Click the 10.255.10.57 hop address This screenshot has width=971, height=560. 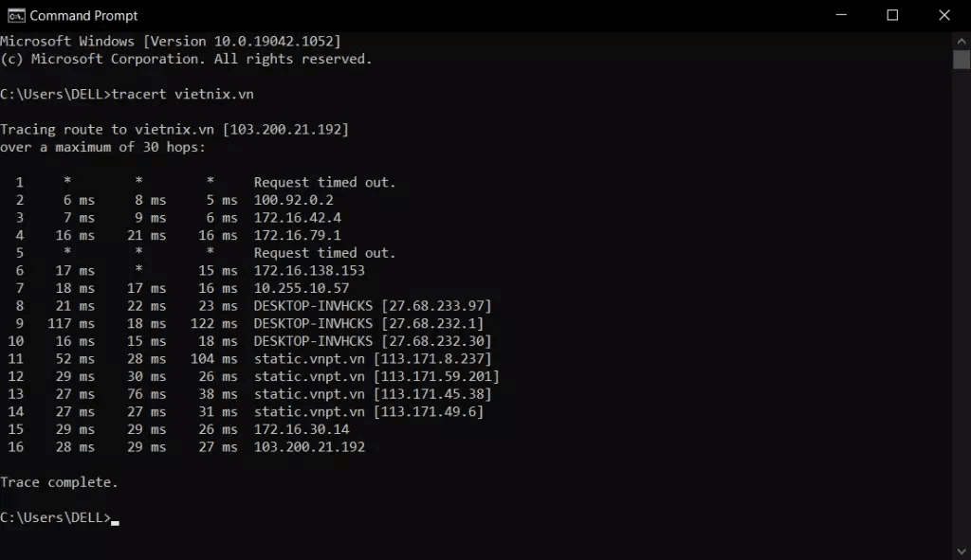coord(302,288)
